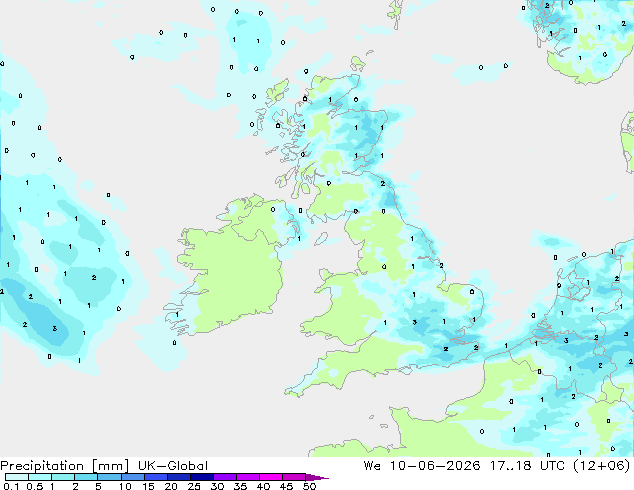The image size is (634, 490).
Task: Click the "5" legend scale label
Action: pyautogui.click(x=98, y=486)
